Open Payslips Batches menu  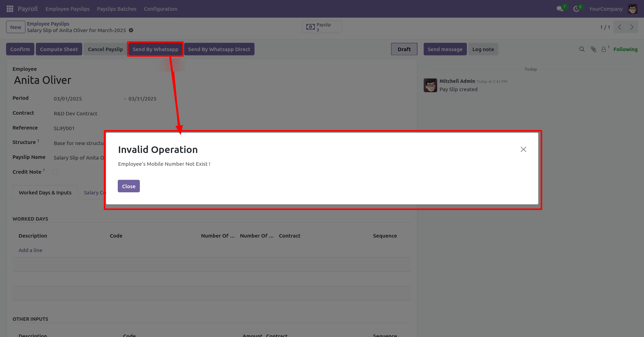point(117,9)
